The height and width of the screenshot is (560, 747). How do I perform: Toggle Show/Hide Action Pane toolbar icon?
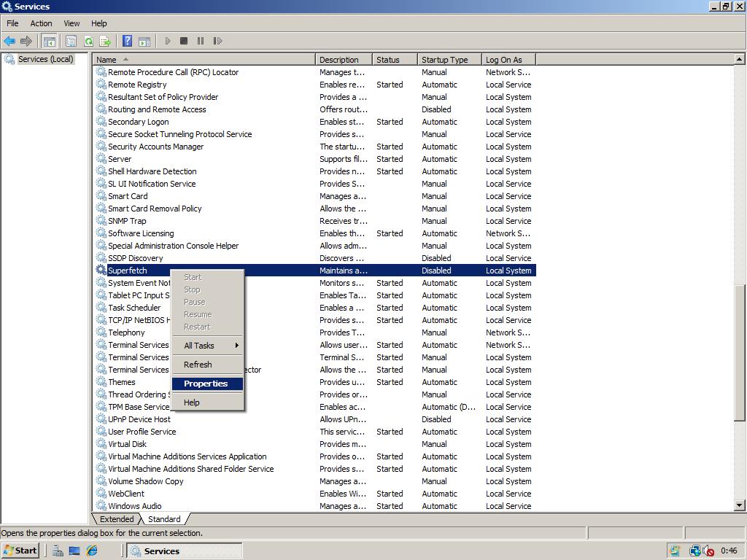[x=144, y=41]
